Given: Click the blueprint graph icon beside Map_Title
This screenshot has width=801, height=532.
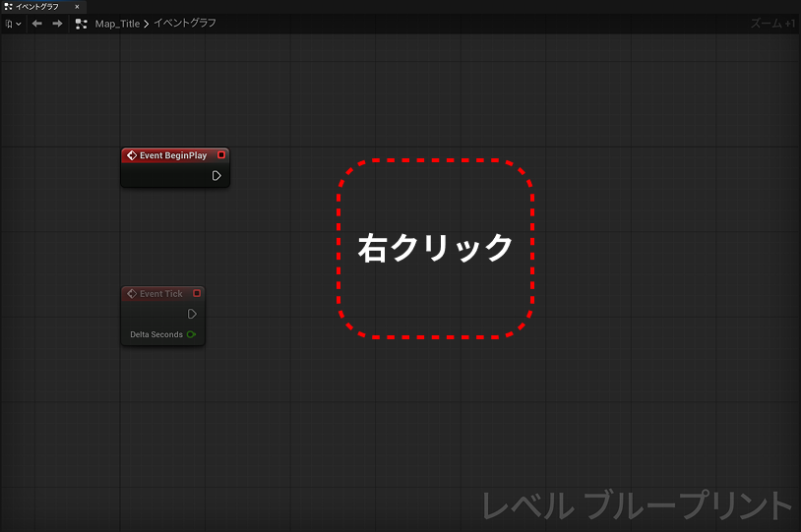Looking at the screenshot, I should (x=82, y=24).
